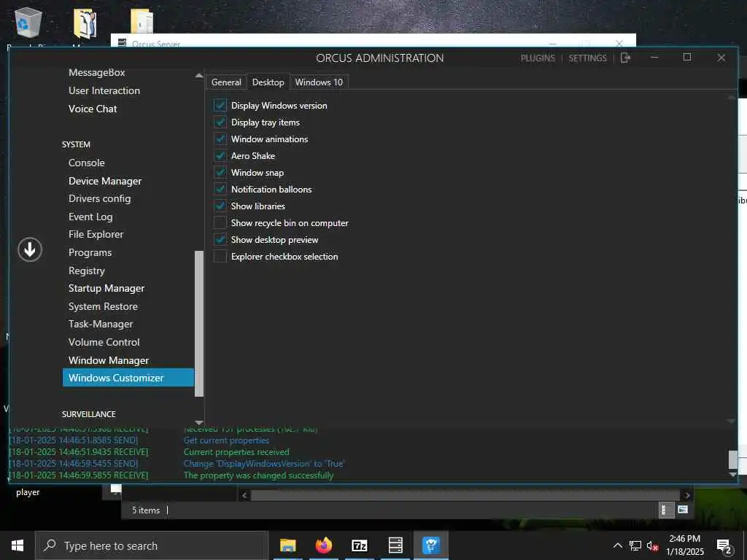This screenshot has height=560, width=747.
Task: Click the logout icon next to SETTINGS
Action: coord(625,58)
